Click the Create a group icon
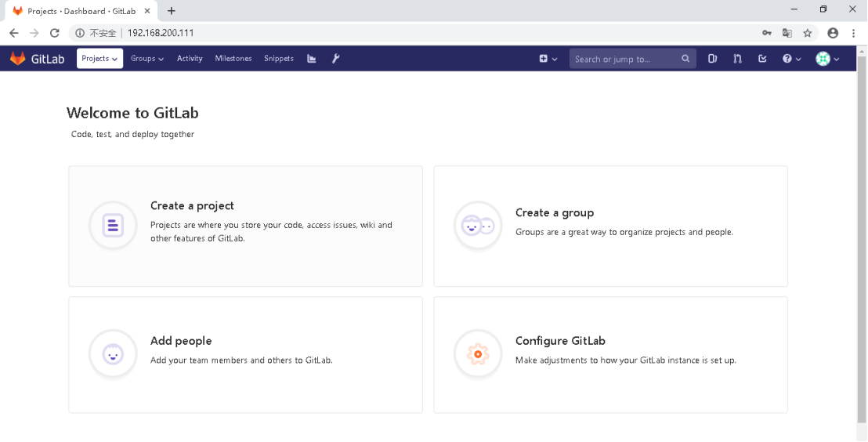868x442 pixels. coord(478,226)
